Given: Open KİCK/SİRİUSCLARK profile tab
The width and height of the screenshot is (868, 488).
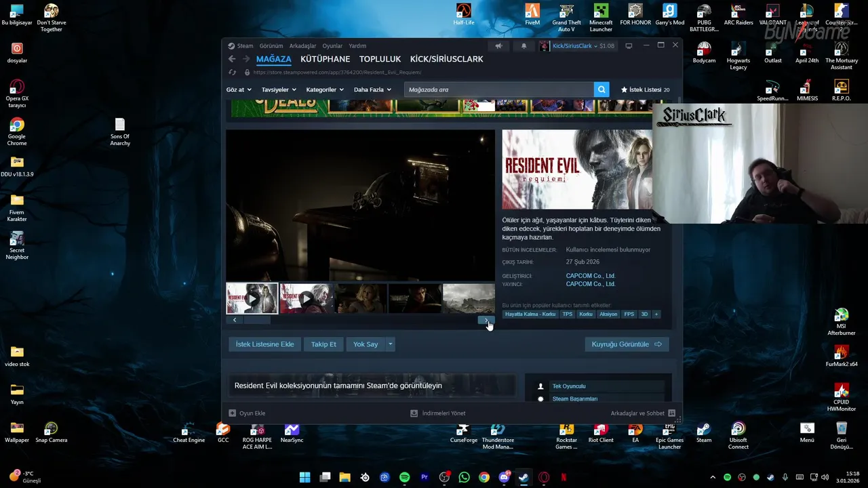Looking at the screenshot, I should [446, 59].
